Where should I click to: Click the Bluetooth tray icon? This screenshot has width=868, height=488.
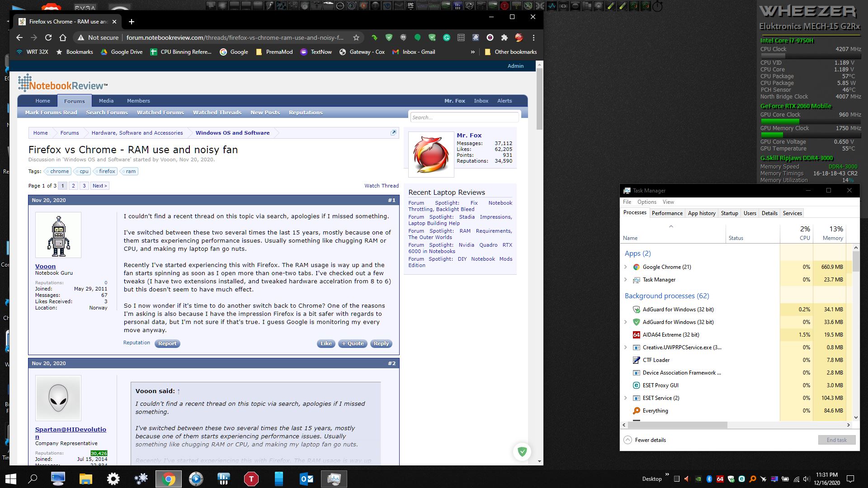709,479
